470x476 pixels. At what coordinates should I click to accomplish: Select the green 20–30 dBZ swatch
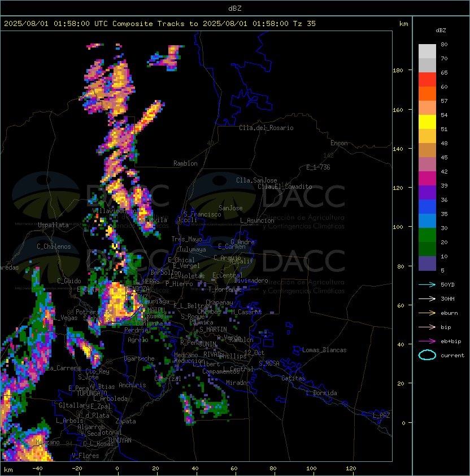point(427,235)
